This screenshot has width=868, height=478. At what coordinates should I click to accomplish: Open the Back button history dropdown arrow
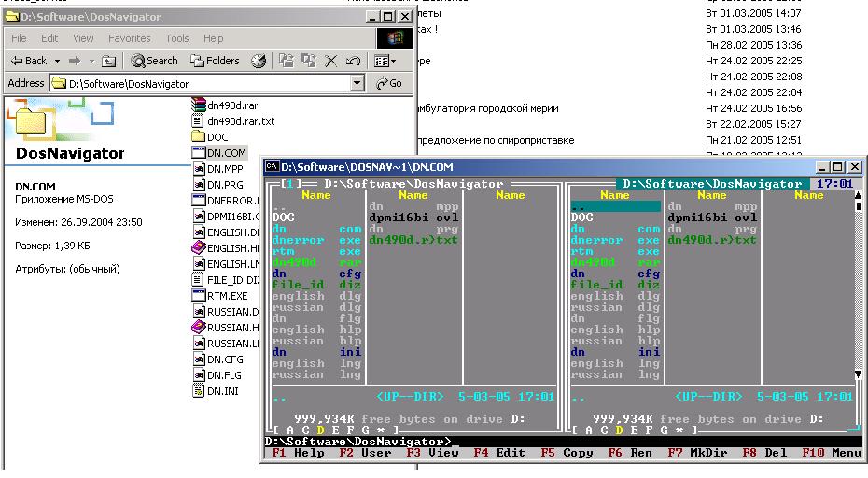coord(57,61)
